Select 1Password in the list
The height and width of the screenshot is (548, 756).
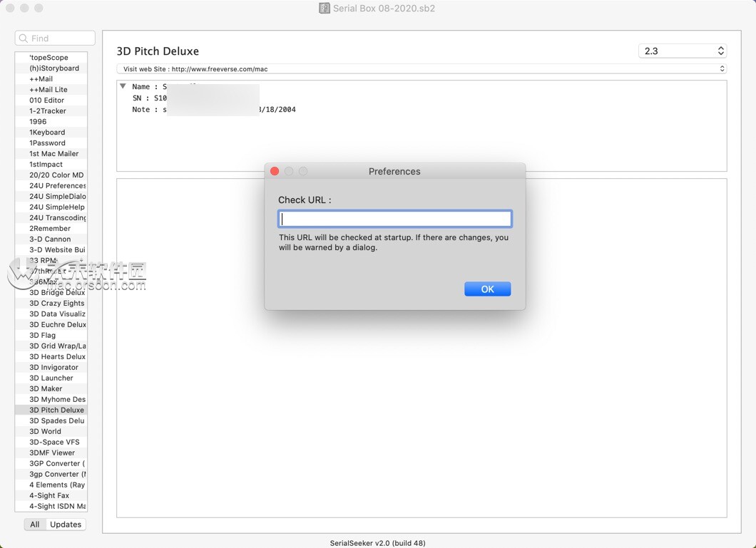coord(51,143)
